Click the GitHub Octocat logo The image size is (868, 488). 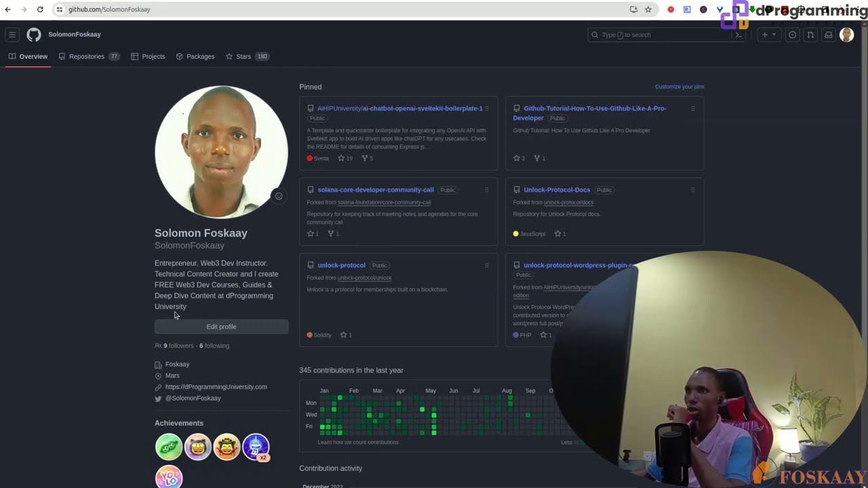pos(34,35)
